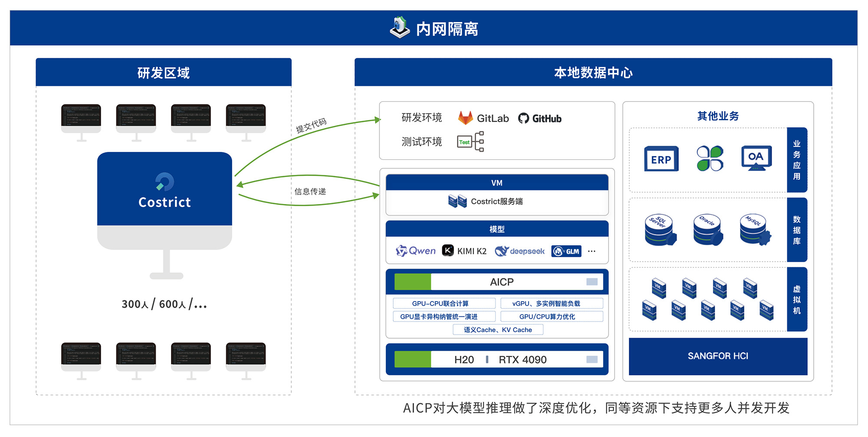868x437 pixels.
Task: Select the GLM model icon
Action: click(566, 251)
